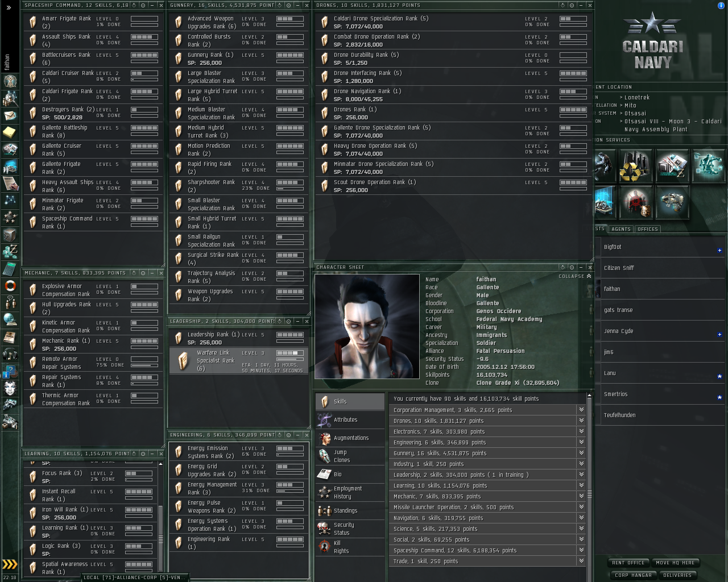Open the character sheet portrait icon in sidebar
Viewport: 728px width, 582px height.
10,81
